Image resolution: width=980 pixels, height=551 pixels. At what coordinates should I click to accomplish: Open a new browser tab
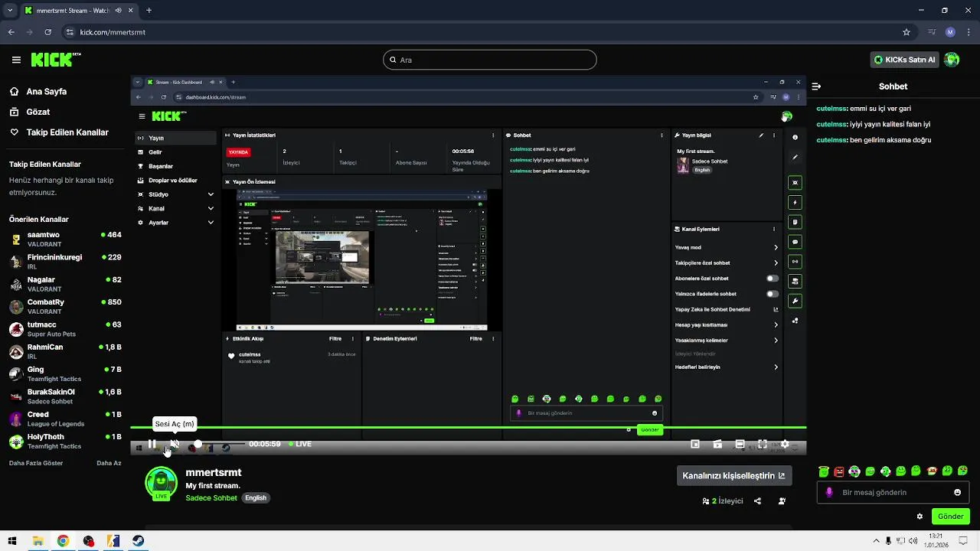(149, 11)
